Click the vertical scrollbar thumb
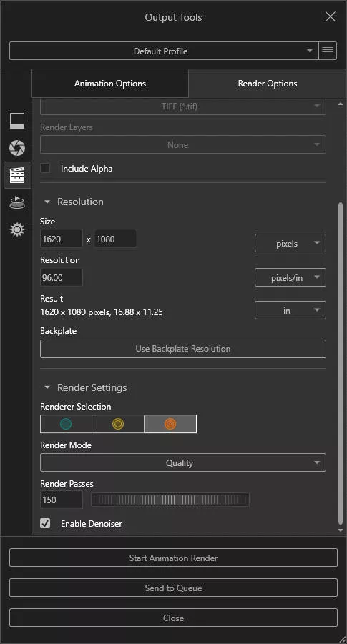 point(341,364)
